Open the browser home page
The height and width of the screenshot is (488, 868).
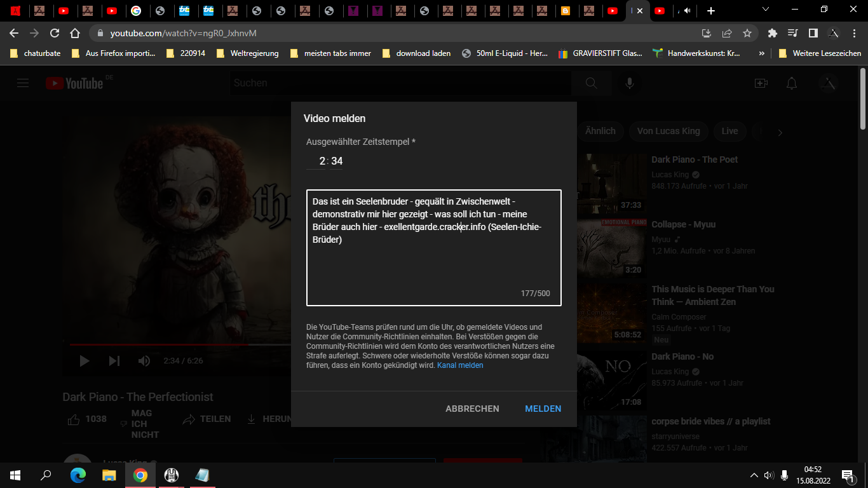[x=75, y=33]
